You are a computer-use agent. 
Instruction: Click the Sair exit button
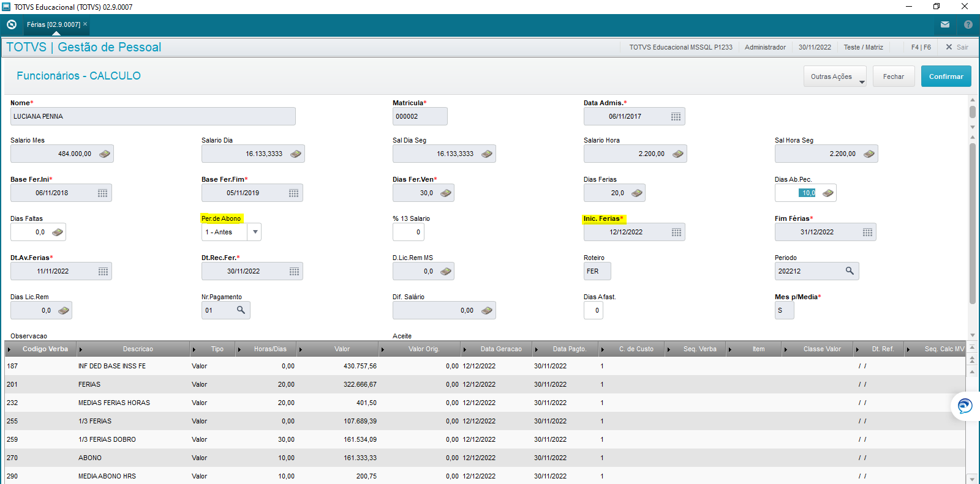(x=957, y=47)
